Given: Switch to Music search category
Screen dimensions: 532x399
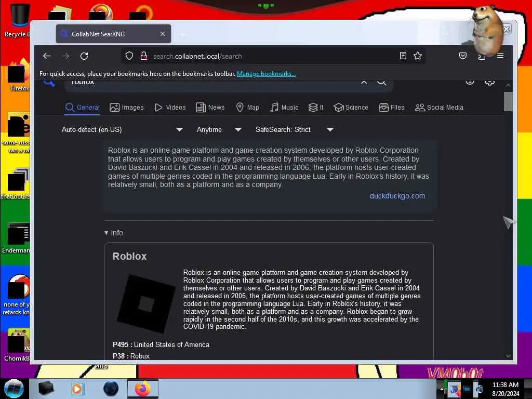Looking at the screenshot, I should 284,108.
